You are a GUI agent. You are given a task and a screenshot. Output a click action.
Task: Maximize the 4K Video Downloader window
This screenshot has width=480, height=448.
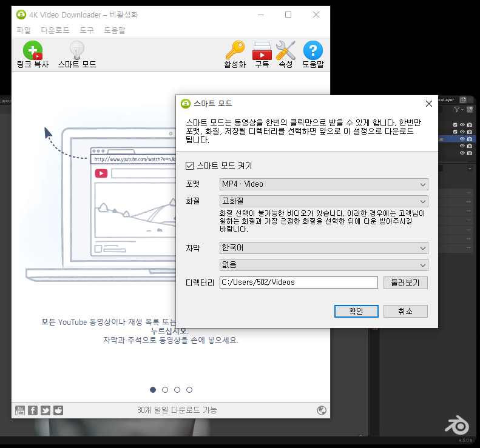(288, 15)
